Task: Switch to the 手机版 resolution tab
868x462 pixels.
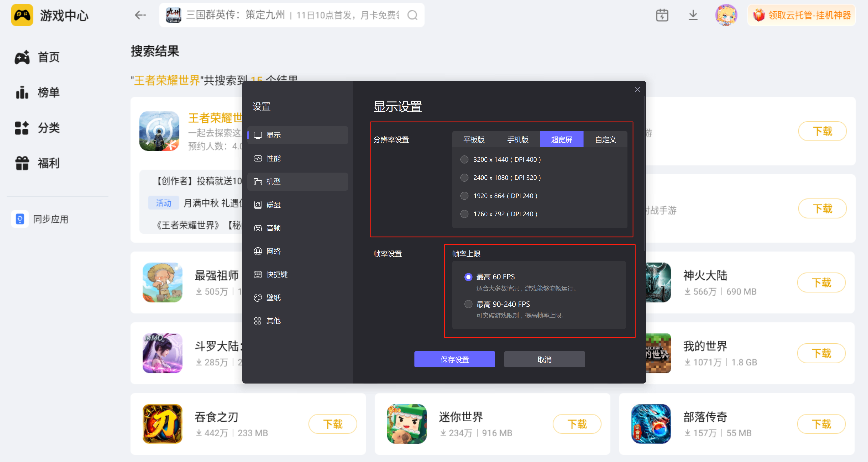Action: (518, 139)
